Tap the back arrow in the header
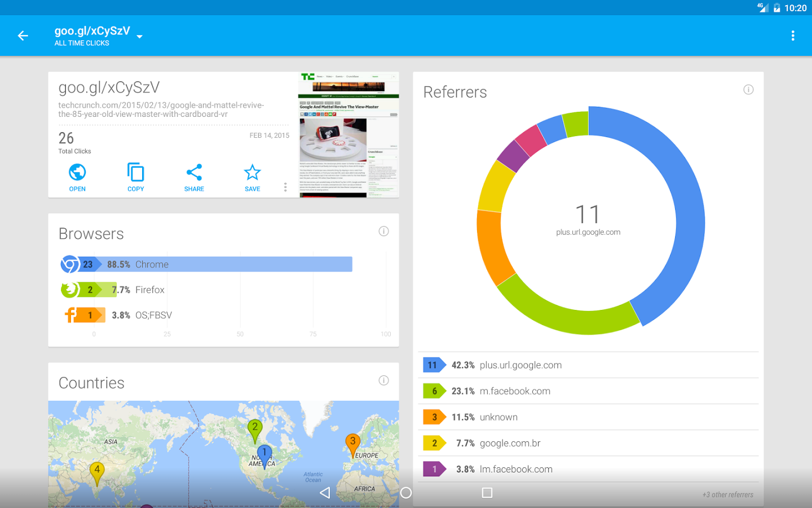 [23, 36]
